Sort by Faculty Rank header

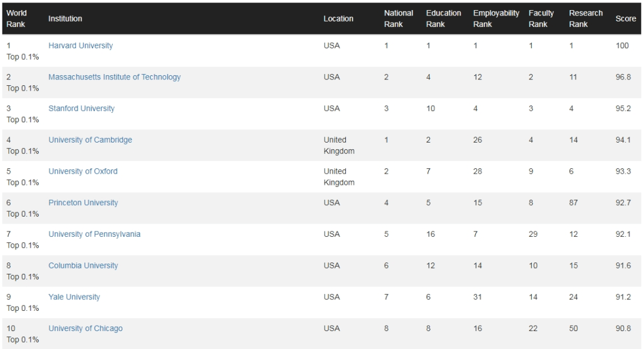(x=541, y=18)
